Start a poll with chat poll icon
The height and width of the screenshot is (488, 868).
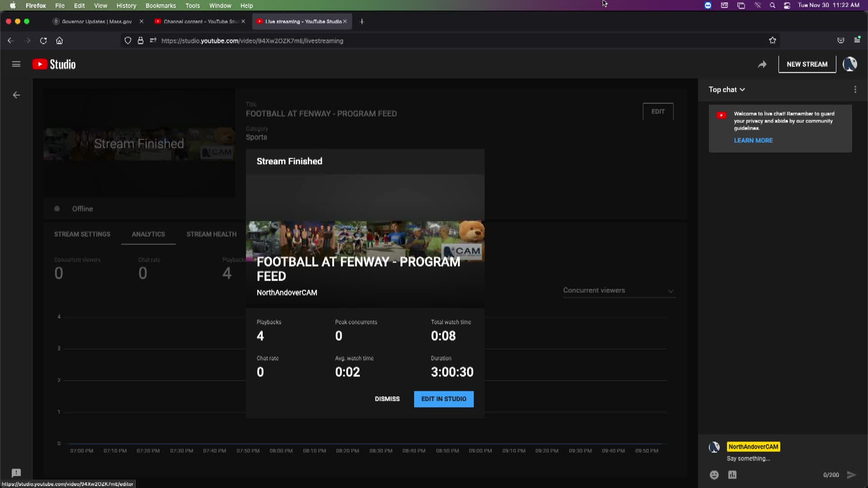[x=732, y=475]
